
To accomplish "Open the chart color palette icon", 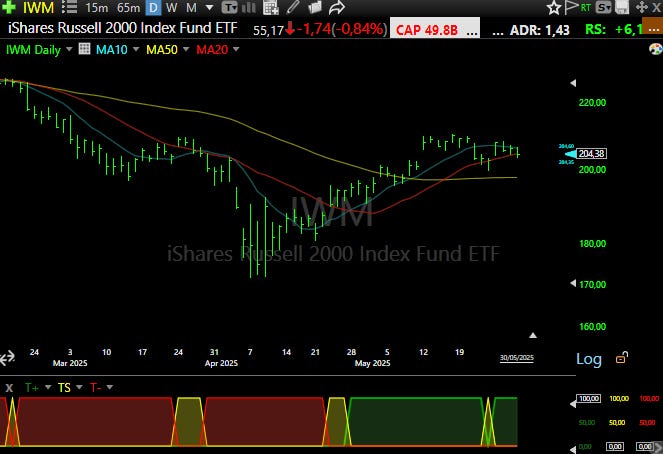I will [655, 49].
